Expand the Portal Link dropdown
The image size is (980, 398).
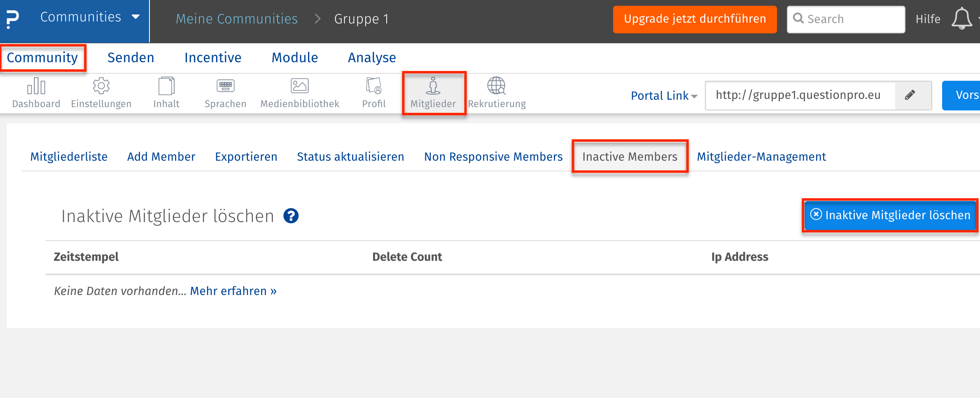(664, 96)
